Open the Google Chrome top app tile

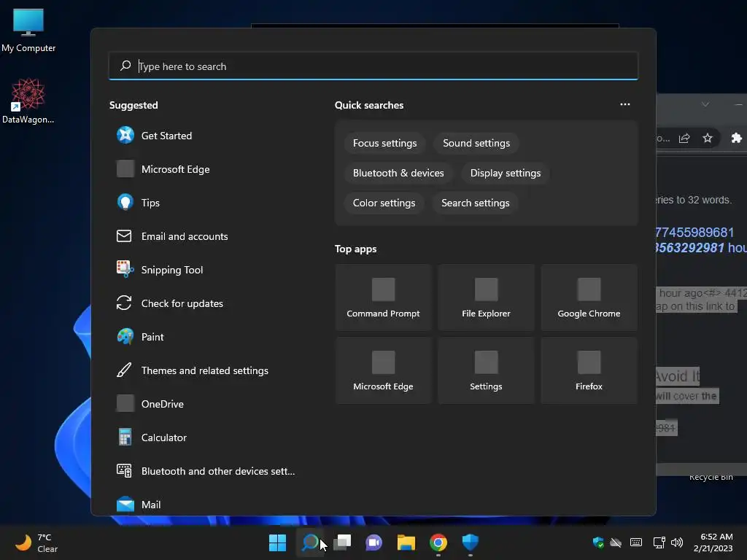coord(589,297)
